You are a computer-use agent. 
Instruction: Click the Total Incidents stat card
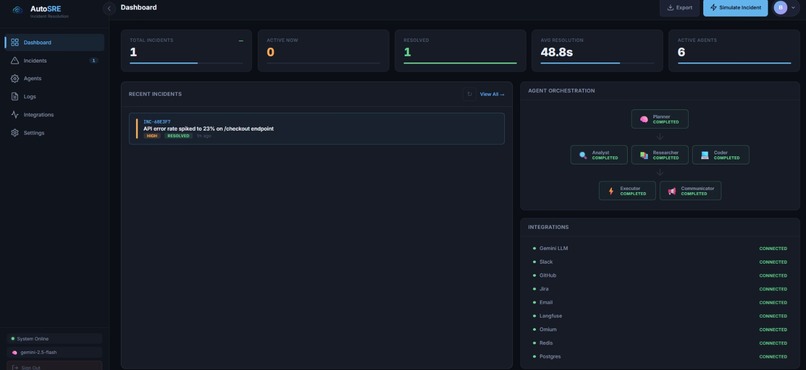coord(186,50)
